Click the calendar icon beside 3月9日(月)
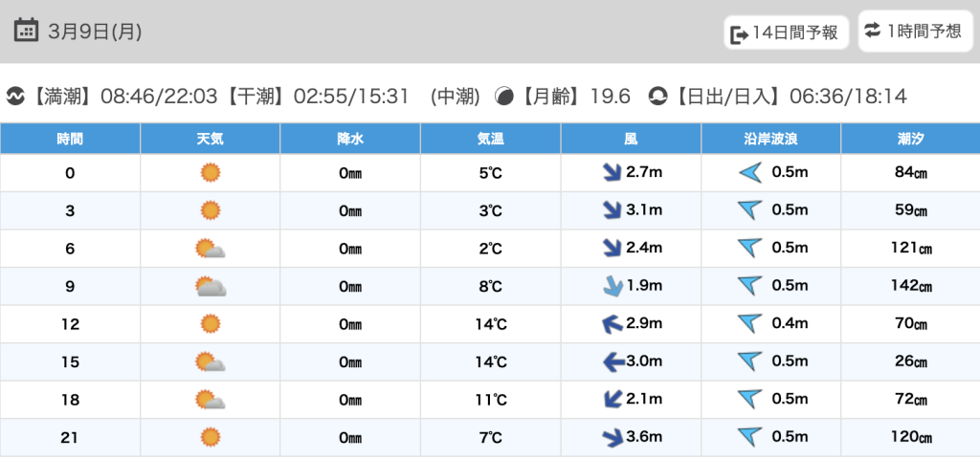This screenshot has width=980, height=459. tap(27, 31)
